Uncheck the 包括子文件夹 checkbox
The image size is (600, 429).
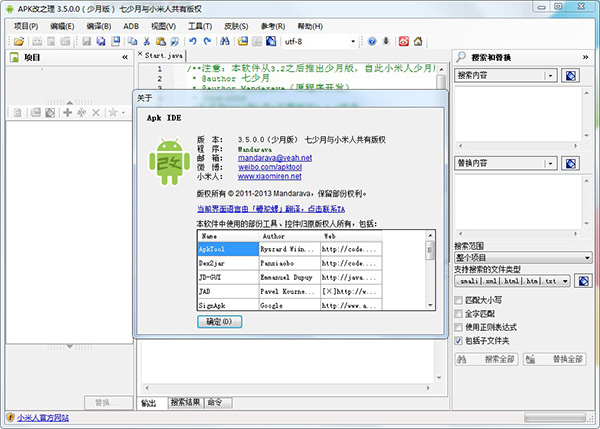click(458, 341)
